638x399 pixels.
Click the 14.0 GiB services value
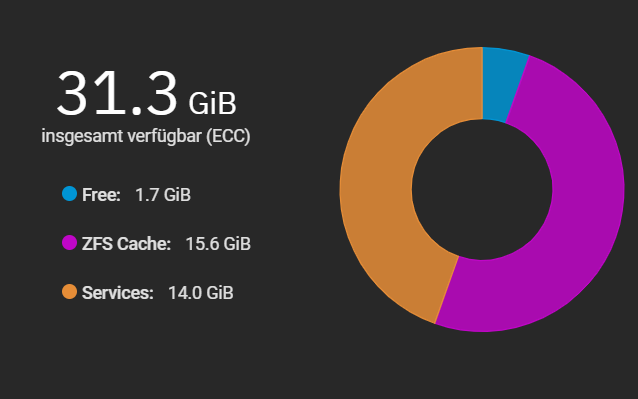point(201,292)
